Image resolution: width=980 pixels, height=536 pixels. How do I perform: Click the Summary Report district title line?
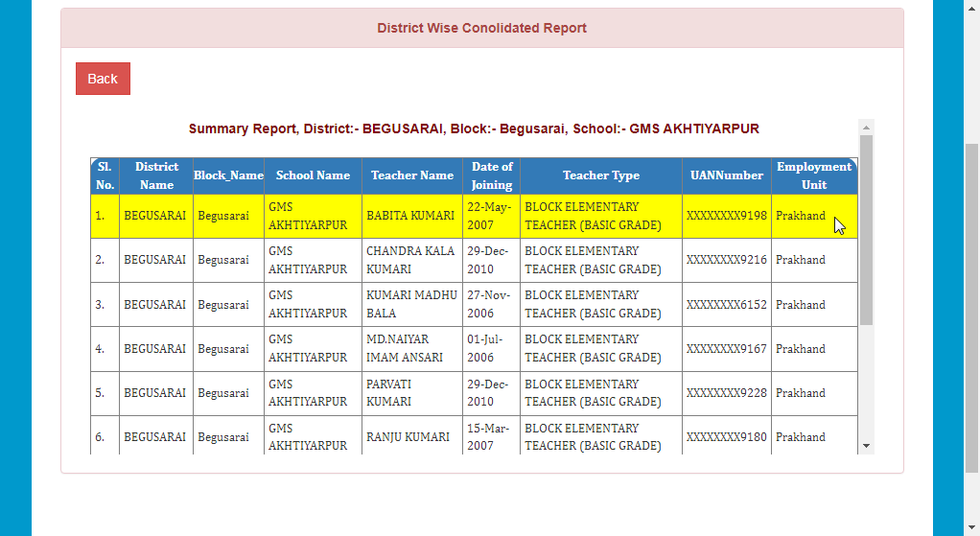pyautogui.click(x=474, y=128)
